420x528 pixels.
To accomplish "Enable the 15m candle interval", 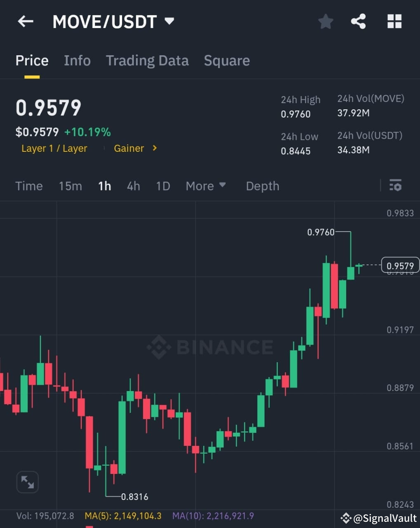I will click(x=70, y=186).
